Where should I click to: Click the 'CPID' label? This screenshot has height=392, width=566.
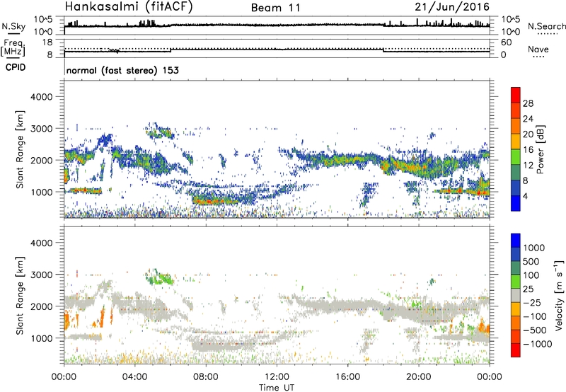[16, 67]
